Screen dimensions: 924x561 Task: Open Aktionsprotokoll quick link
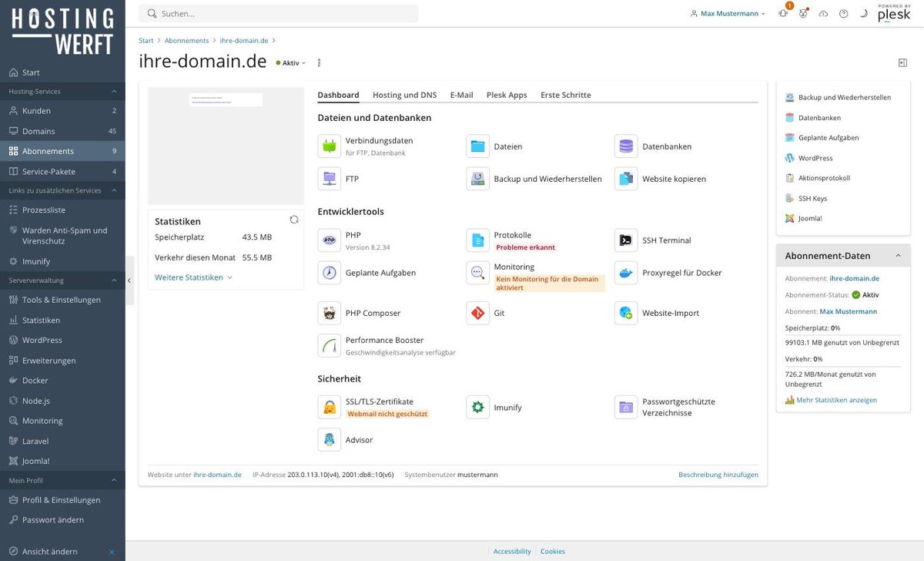click(x=824, y=178)
